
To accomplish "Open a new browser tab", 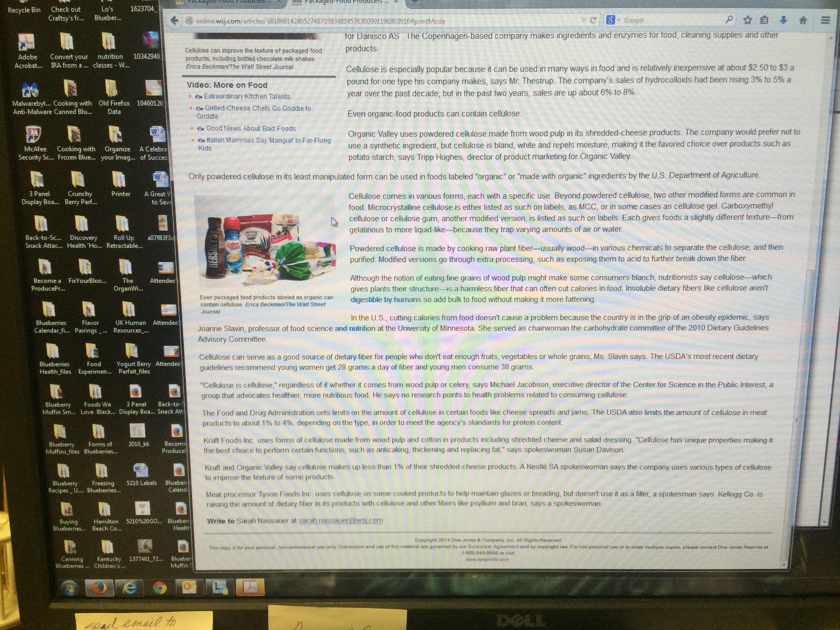I will pos(414,2).
